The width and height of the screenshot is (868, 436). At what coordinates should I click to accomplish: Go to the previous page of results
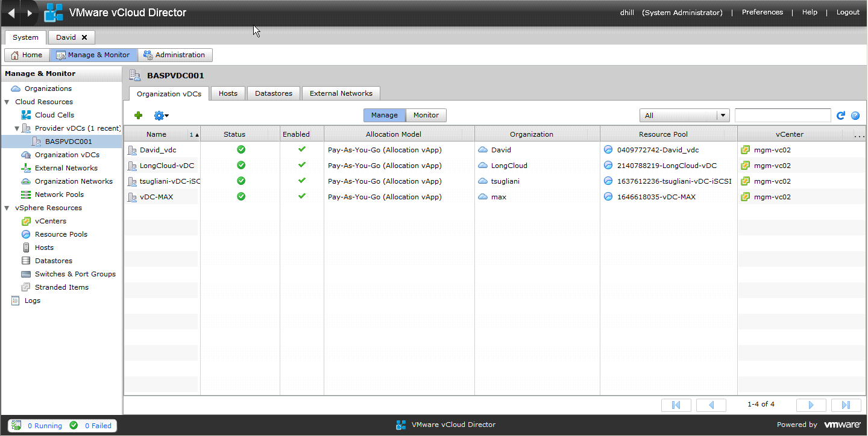(x=711, y=405)
